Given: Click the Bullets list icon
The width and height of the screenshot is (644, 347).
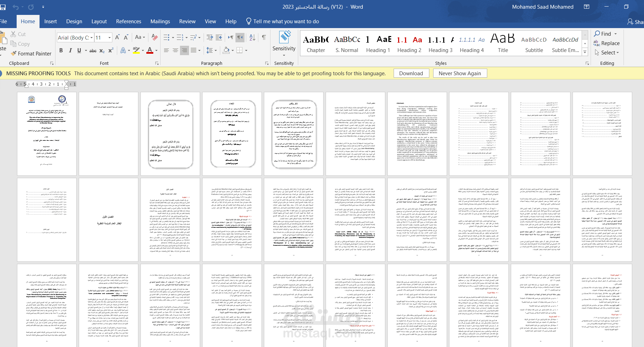Looking at the screenshot, I should (x=166, y=37).
